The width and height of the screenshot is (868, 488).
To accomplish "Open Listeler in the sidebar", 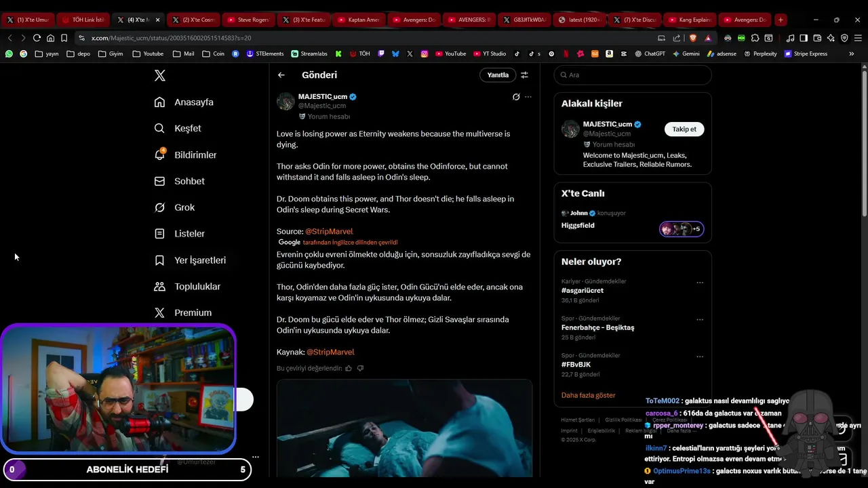I will [x=179, y=234].
